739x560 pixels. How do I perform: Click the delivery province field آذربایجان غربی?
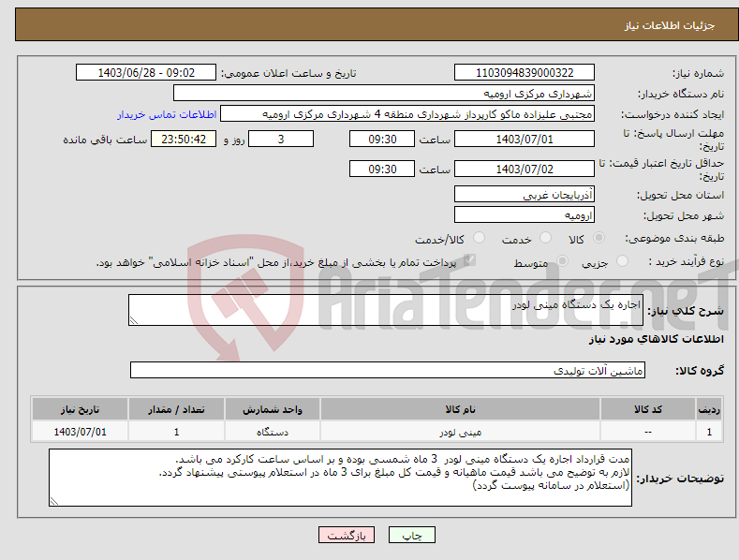525,194
